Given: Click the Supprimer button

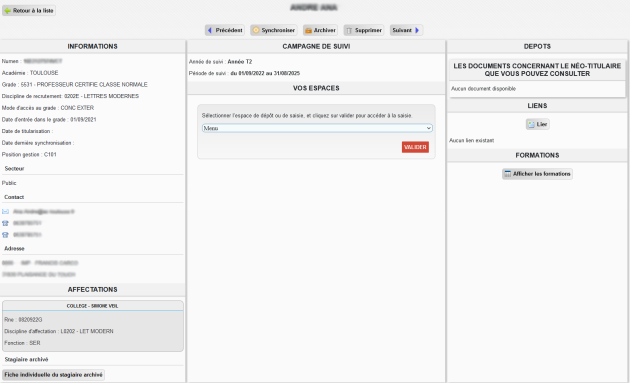Looking at the screenshot, I should 364,30.
